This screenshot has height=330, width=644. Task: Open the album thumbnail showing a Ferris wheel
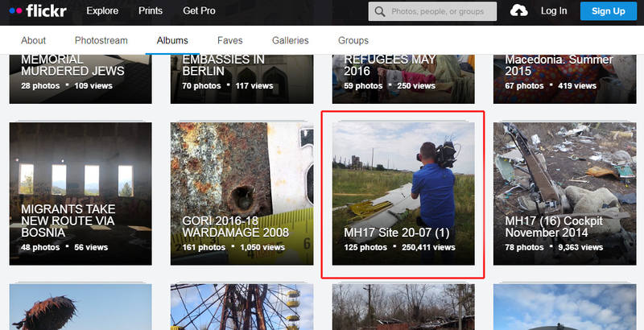pos(242,307)
